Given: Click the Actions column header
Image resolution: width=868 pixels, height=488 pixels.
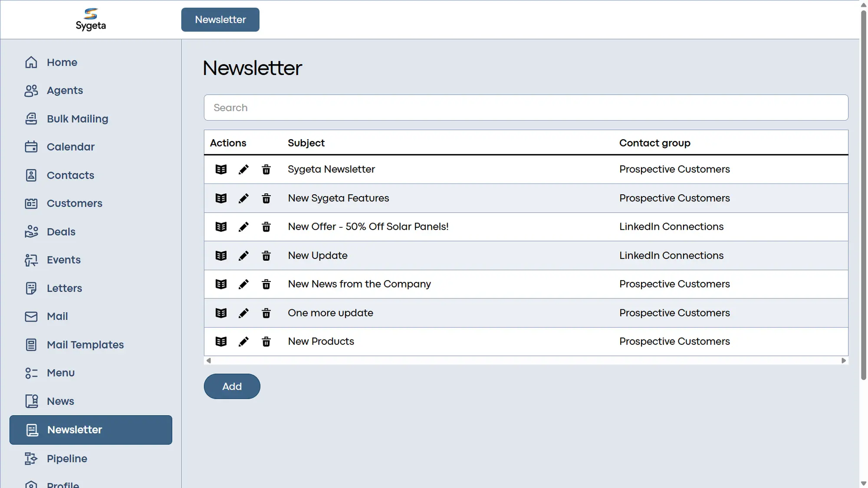Looking at the screenshot, I should [x=228, y=143].
